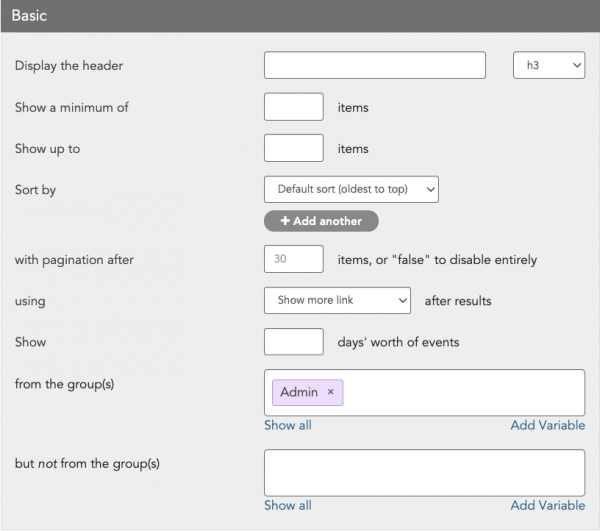Click the "after results" text

point(458,301)
